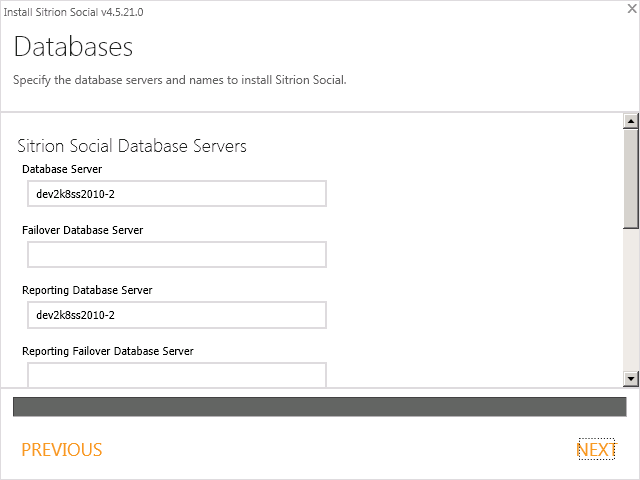Viewport: 640px width, 480px height.
Task: Click the Database Server input field
Action: pos(177,194)
